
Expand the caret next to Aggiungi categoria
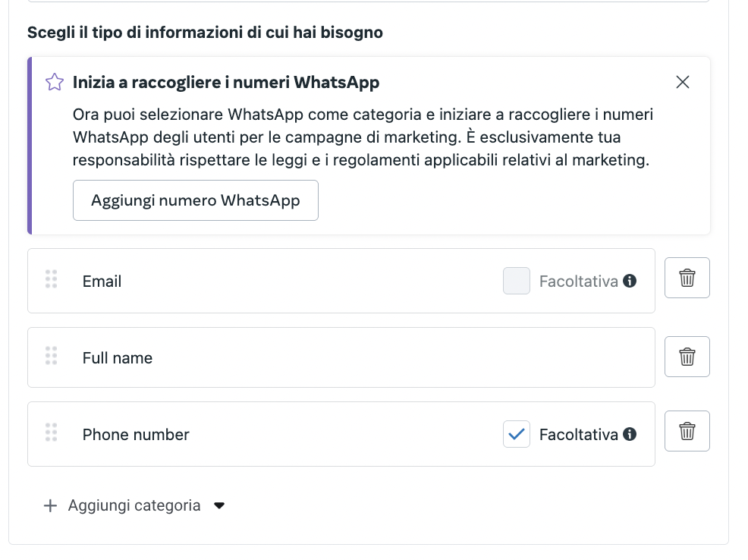point(219,505)
